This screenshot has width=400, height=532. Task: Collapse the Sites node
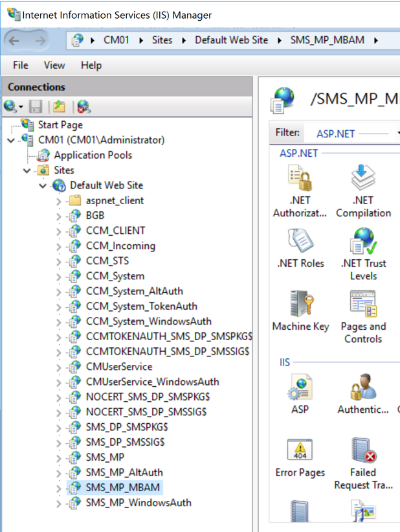pos(27,170)
